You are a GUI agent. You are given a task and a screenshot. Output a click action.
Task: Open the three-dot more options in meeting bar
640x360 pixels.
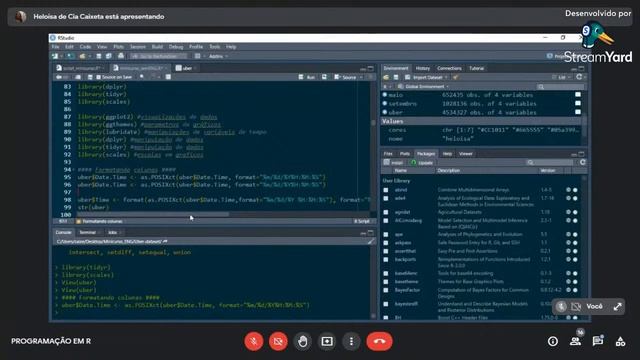[351, 341]
